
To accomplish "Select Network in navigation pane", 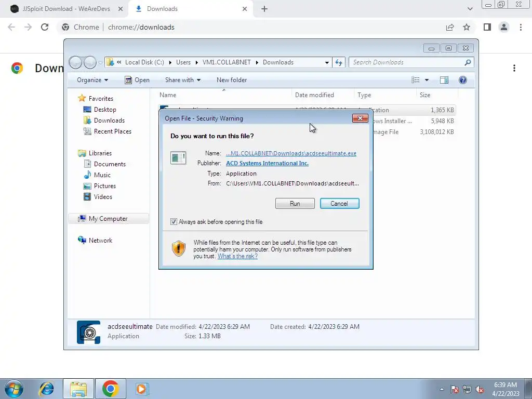I will click(x=100, y=240).
